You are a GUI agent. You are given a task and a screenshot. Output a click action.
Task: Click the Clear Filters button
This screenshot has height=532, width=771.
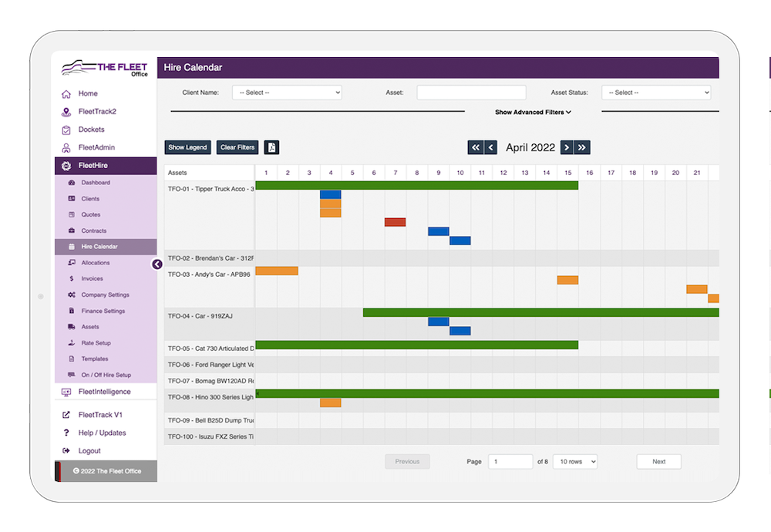[237, 147]
